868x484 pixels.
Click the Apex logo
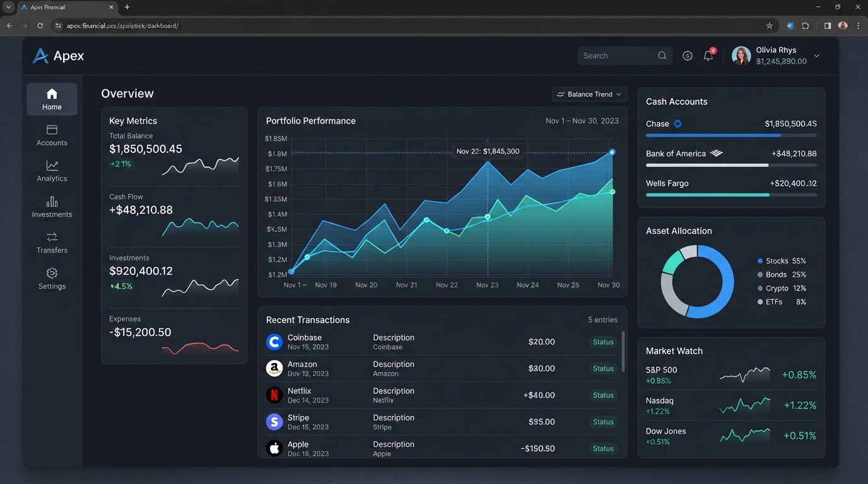(x=58, y=55)
